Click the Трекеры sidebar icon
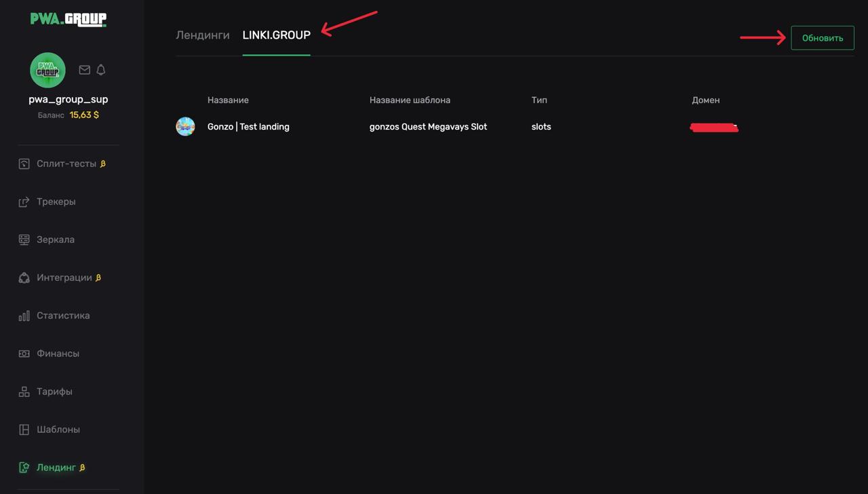Screen dimensions: 868x494 click(24, 202)
